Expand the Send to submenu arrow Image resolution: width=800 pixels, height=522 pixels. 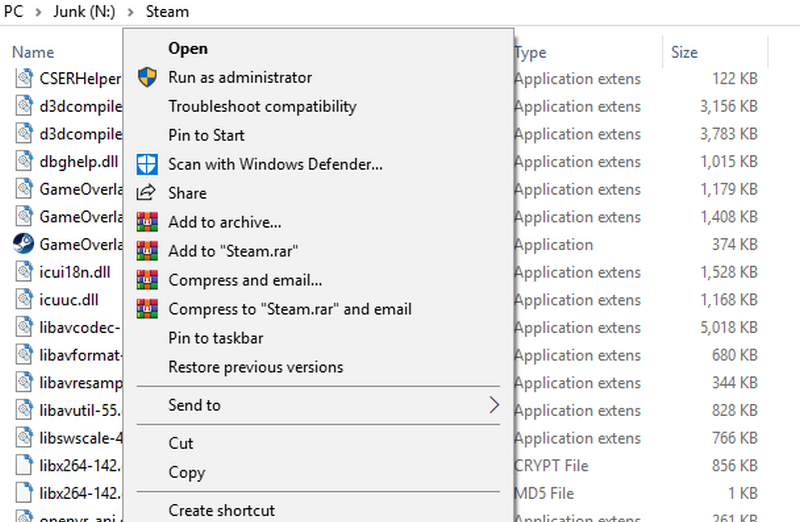(x=494, y=405)
